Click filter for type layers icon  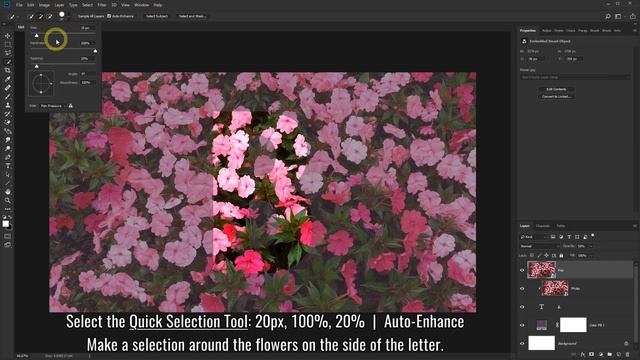[x=569, y=237]
